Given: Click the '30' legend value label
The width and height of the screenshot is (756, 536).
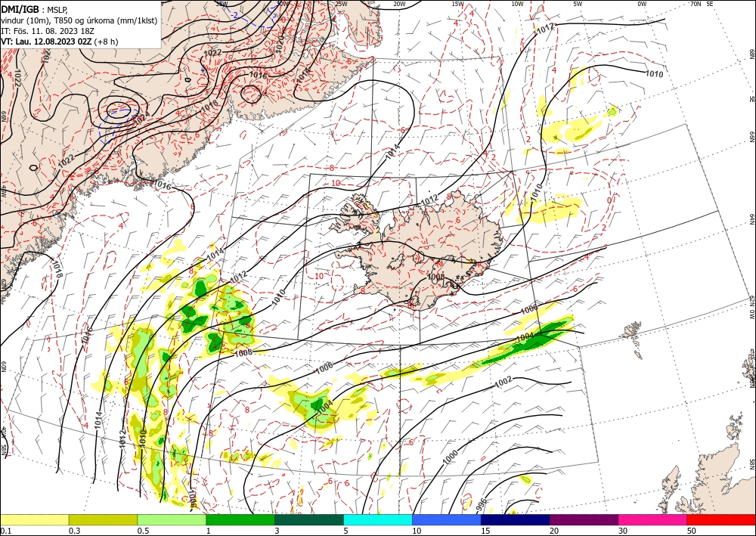Looking at the screenshot, I should (624, 531).
